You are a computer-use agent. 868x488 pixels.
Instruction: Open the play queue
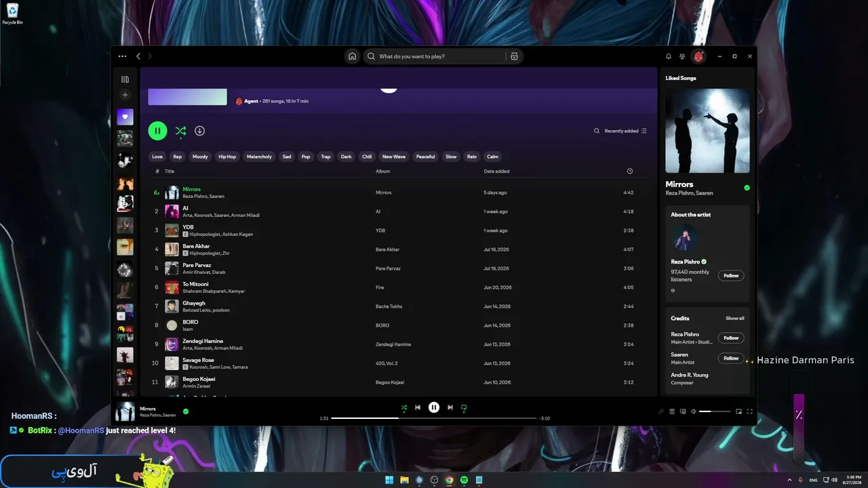click(672, 411)
